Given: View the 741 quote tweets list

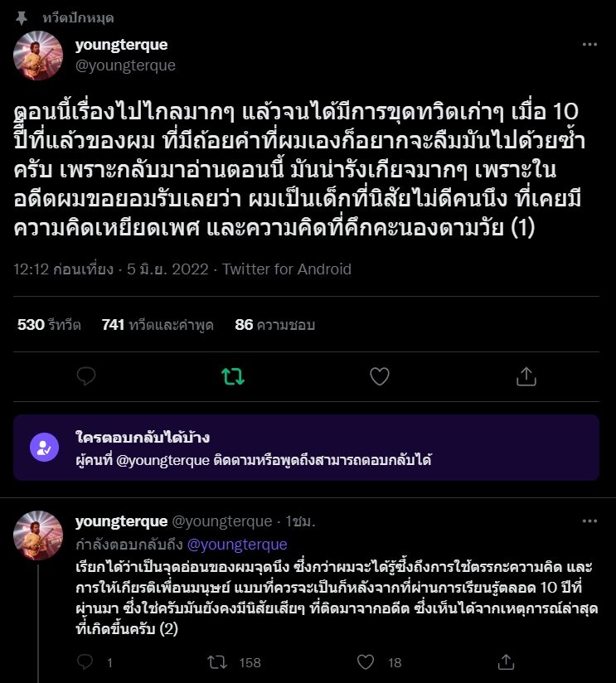Looking at the screenshot, I should [158, 325].
